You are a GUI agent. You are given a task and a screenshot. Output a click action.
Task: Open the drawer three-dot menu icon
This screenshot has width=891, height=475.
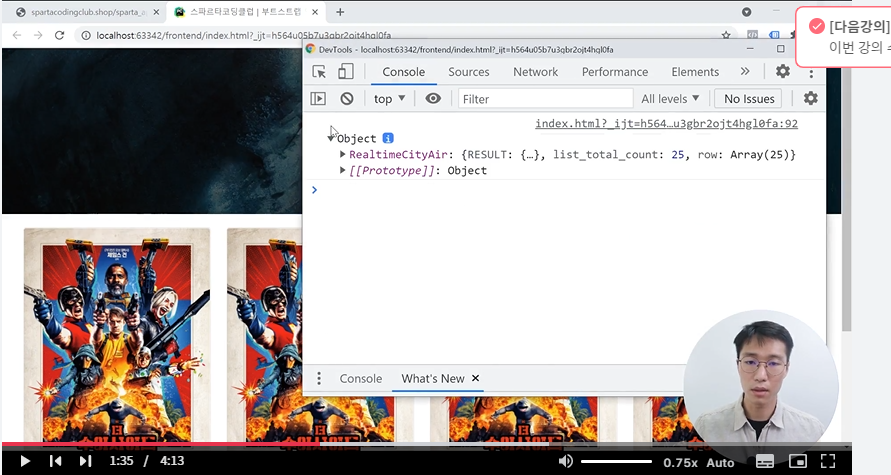319,378
